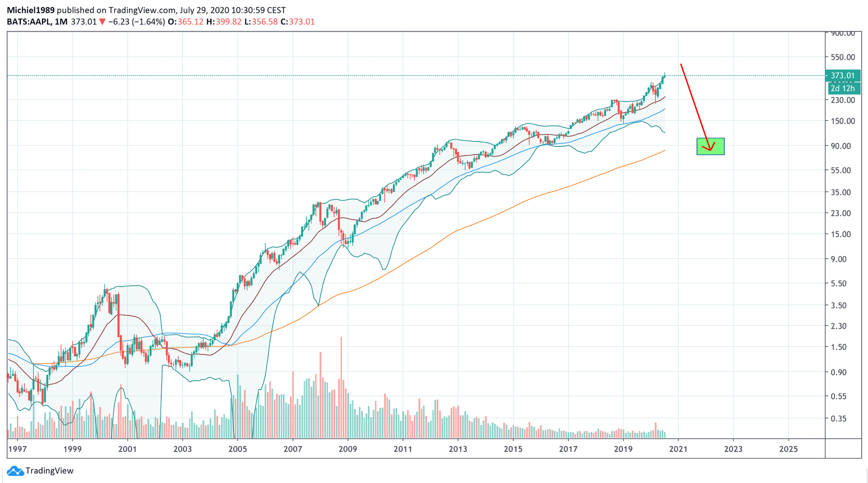The height and width of the screenshot is (483, 868).
Task: Click the 2013 time axis label
Action: tap(458, 449)
